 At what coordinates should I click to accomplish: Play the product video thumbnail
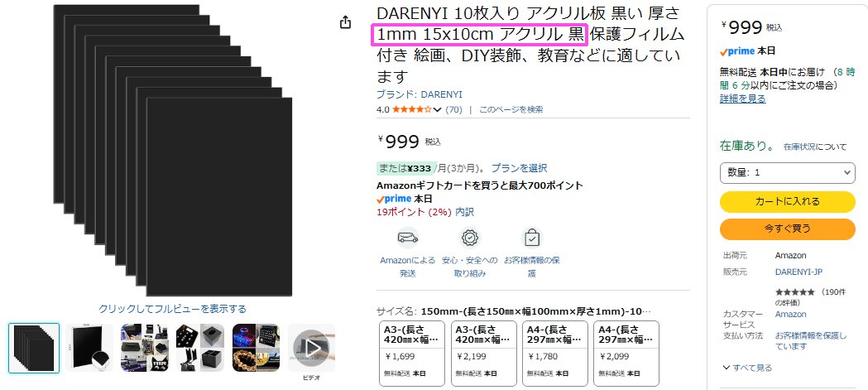point(312,348)
